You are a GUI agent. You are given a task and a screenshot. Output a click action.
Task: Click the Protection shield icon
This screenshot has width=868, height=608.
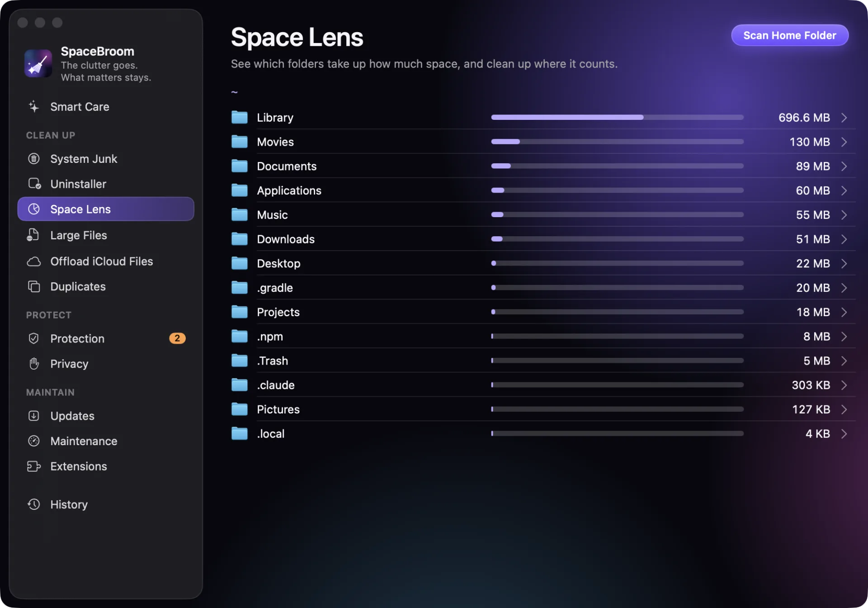(x=34, y=338)
